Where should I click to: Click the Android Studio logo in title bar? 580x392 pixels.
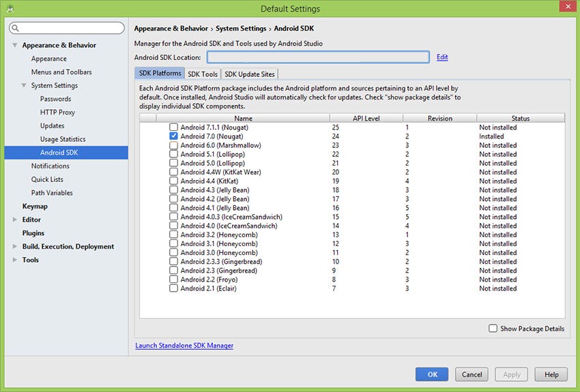click(x=10, y=8)
